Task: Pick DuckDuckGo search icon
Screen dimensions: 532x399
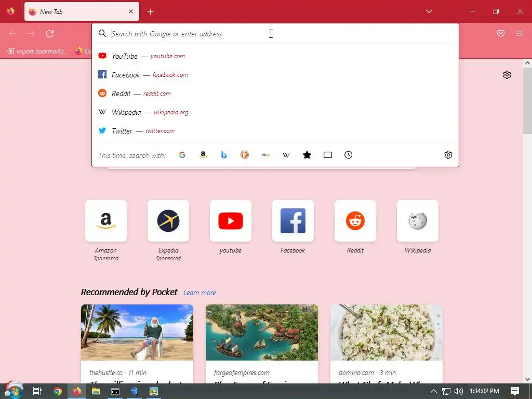Action: (x=245, y=155)
